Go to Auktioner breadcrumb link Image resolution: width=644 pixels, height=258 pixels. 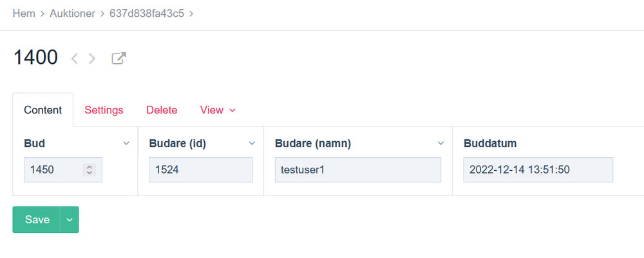tap(71, 14)
